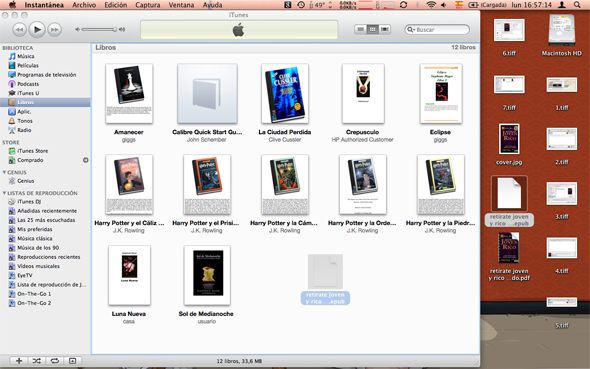Select the Crepusculo book cover

pos(363,93)
